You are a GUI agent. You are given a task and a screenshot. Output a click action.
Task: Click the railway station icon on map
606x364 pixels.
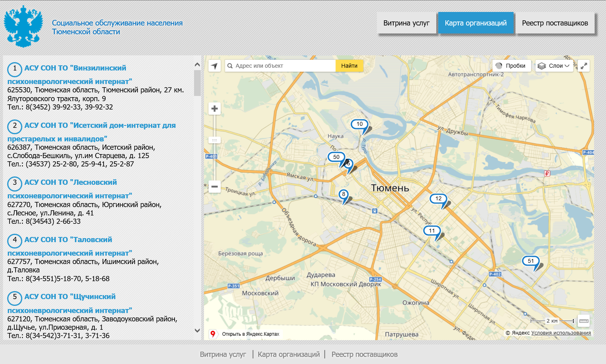point(375,211)
